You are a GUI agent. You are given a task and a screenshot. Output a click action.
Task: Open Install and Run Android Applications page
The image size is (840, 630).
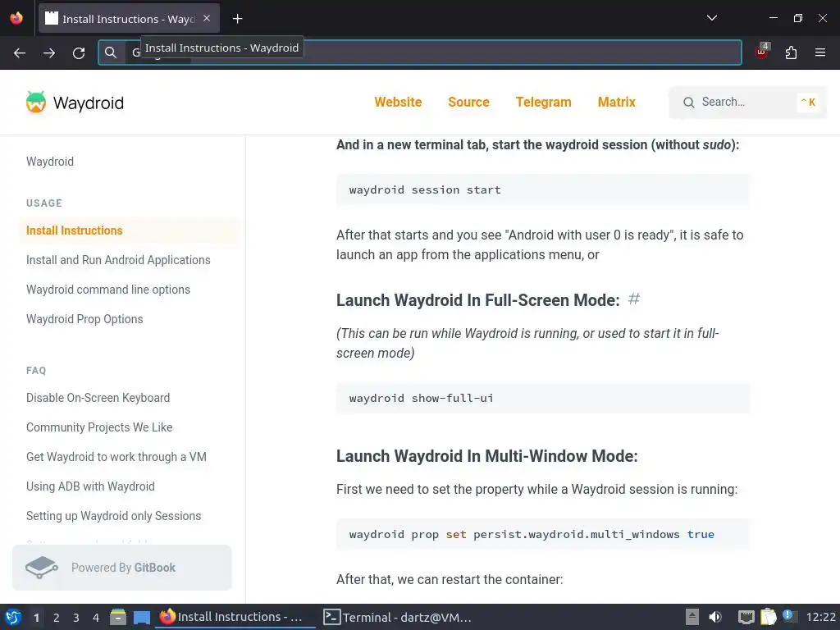(x=118, y=260)
